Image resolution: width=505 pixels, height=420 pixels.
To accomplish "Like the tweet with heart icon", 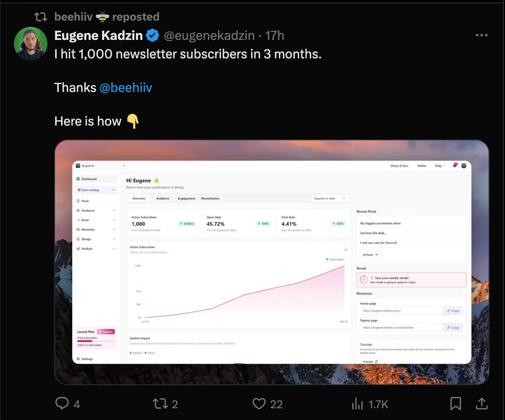I will (x=259, y=404).
